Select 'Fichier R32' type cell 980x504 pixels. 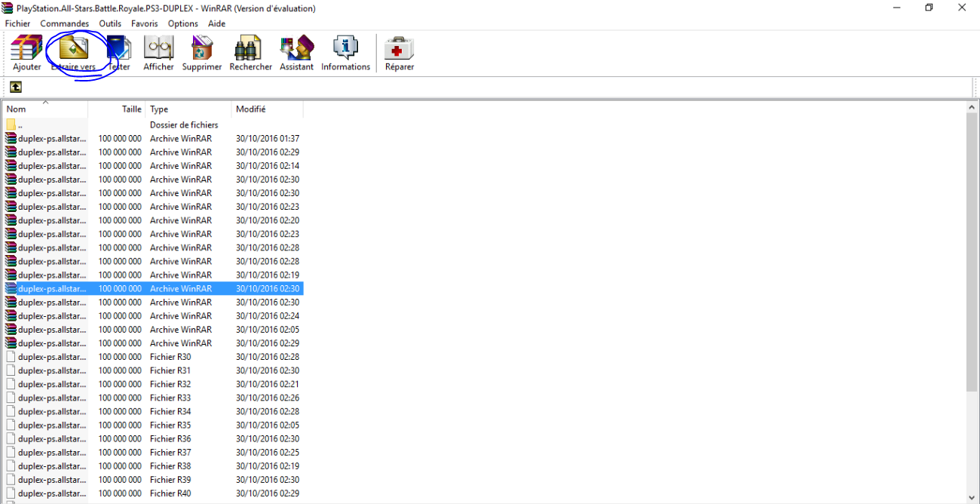point(170,384)
